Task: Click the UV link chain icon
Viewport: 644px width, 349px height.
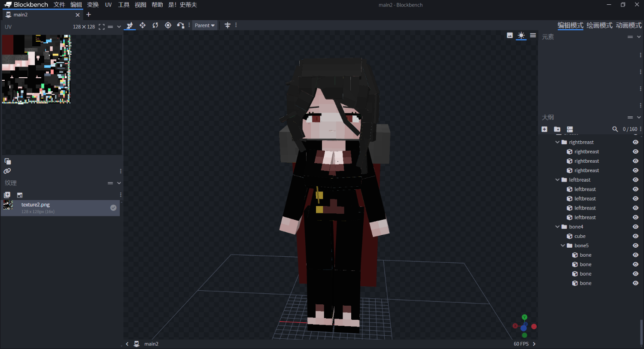Action: [x=7, y=171]
